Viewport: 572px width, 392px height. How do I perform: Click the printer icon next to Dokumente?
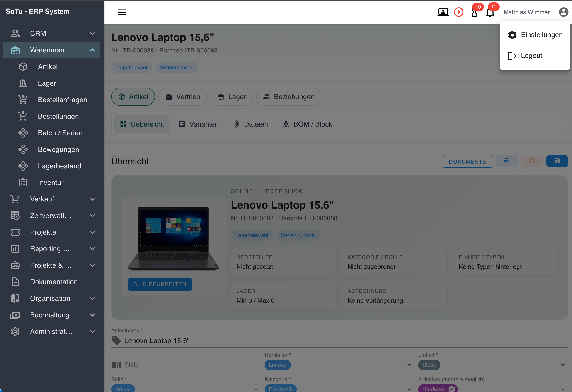click(x=506, y=161)
